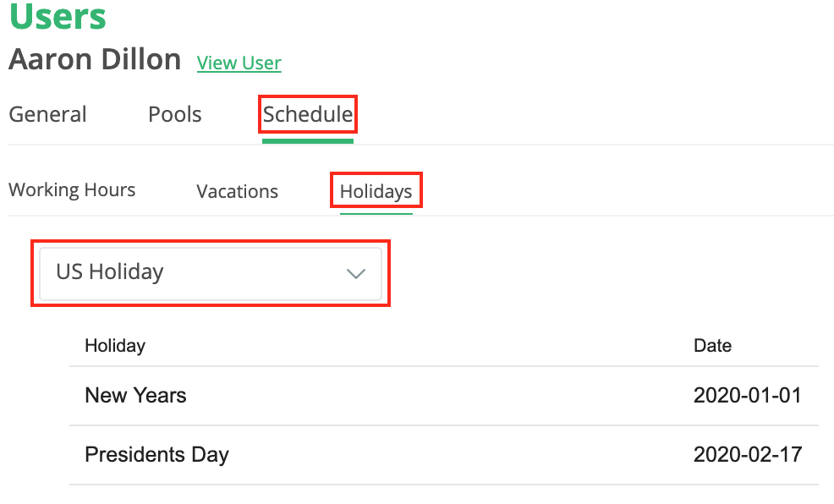Click the Aaron Dillon user name
Screen dimensions: 834x504
(x=95, y=60)
